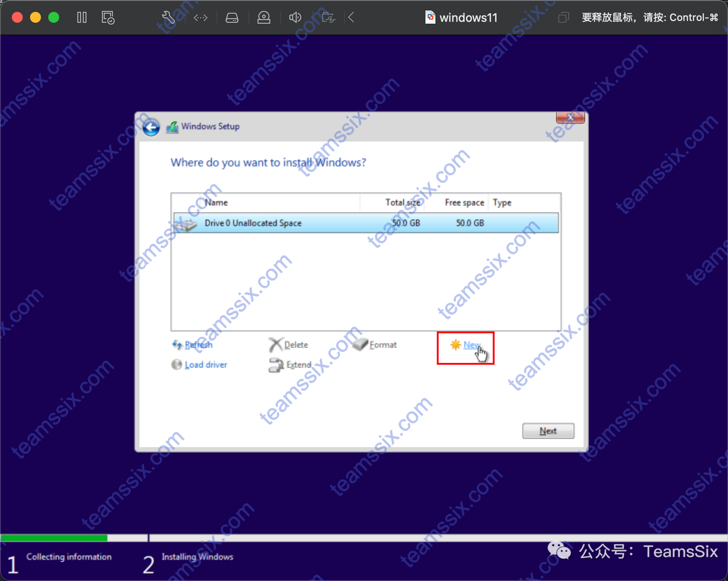Click the macOS green fullscreen button
The width and height of the screenshot is (728, 581).
[x=54, y=17]
